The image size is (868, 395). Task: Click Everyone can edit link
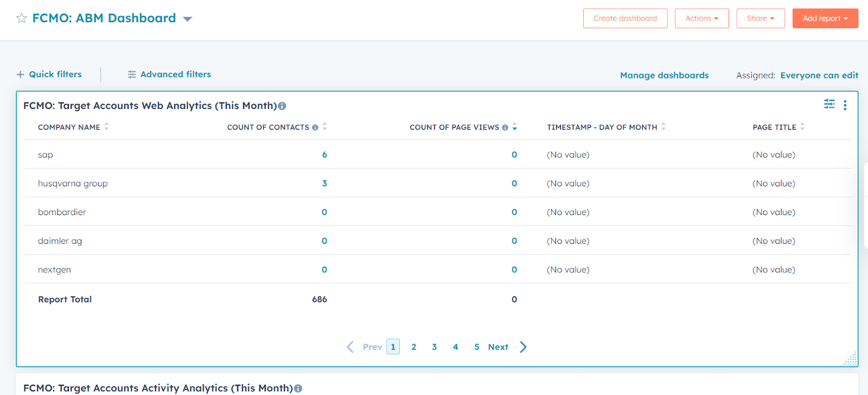(x=819, y=75)
